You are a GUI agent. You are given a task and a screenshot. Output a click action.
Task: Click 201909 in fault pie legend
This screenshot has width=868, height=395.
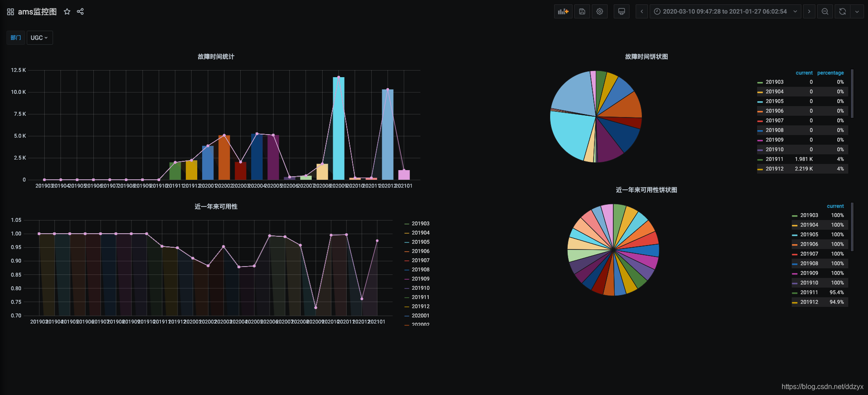pyautogui.click(x=775, y=140)
